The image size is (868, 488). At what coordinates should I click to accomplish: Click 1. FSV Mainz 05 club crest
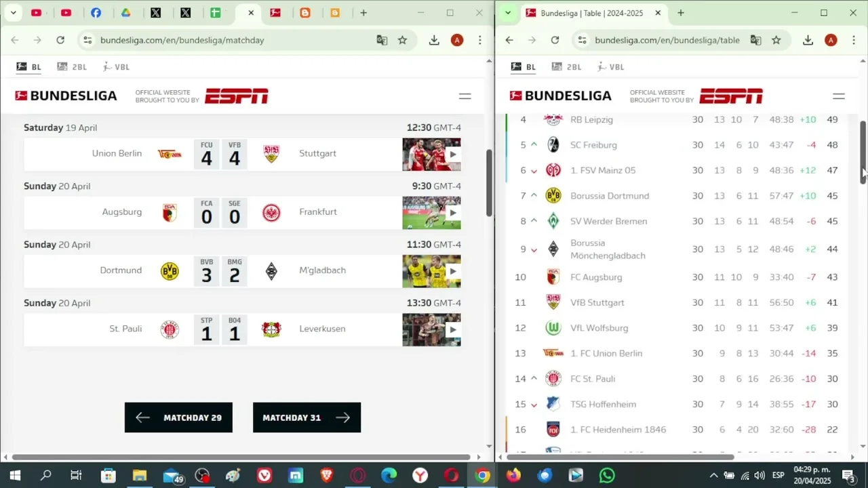[553, 170]
